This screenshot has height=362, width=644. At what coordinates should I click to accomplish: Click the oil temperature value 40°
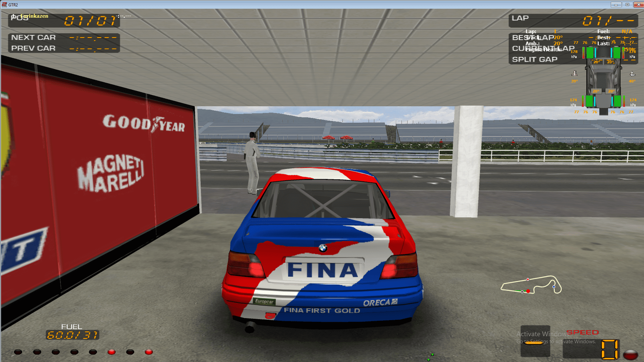[632, 81]
